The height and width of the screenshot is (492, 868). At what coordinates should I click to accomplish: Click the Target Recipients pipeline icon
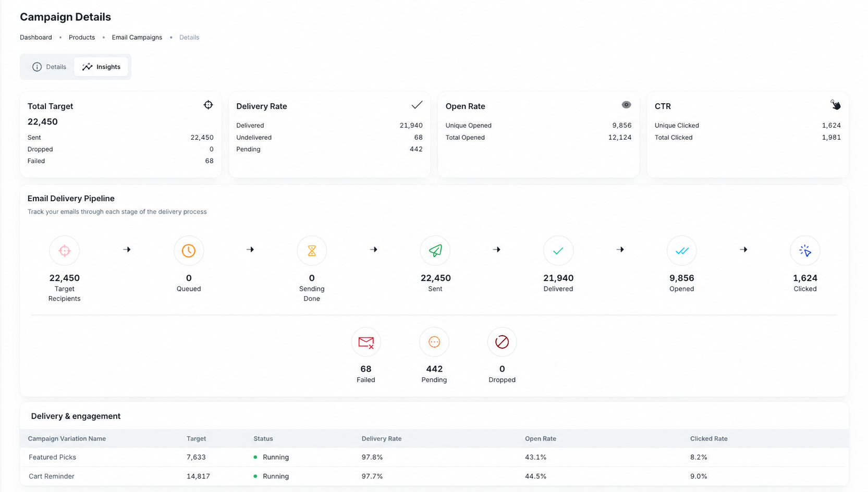(65, 251)
